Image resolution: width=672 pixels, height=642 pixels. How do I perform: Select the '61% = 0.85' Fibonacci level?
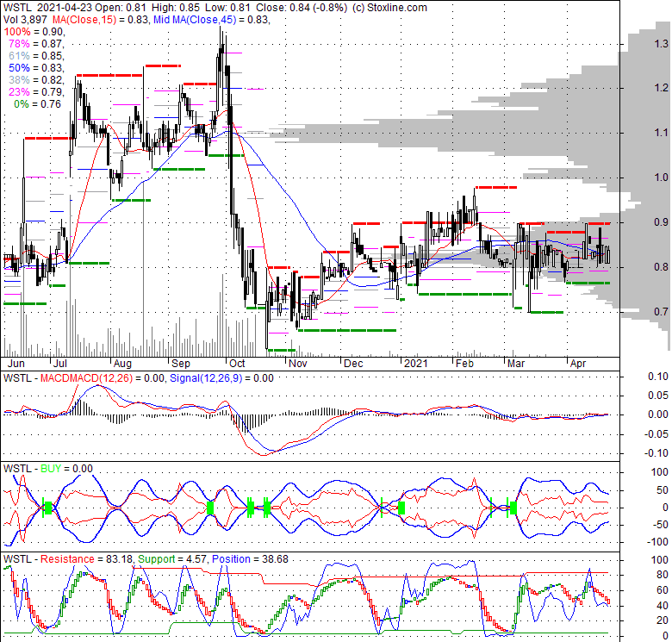pos(36,56)
